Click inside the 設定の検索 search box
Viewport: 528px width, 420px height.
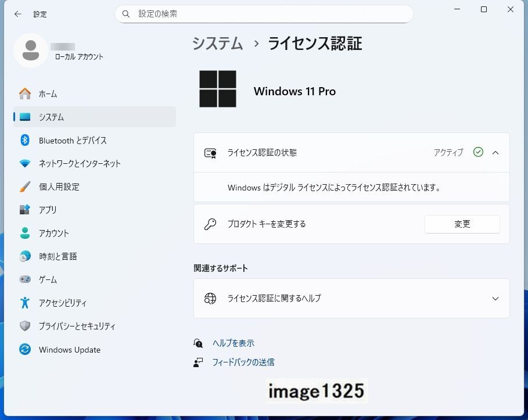click(x=264, y=13)
